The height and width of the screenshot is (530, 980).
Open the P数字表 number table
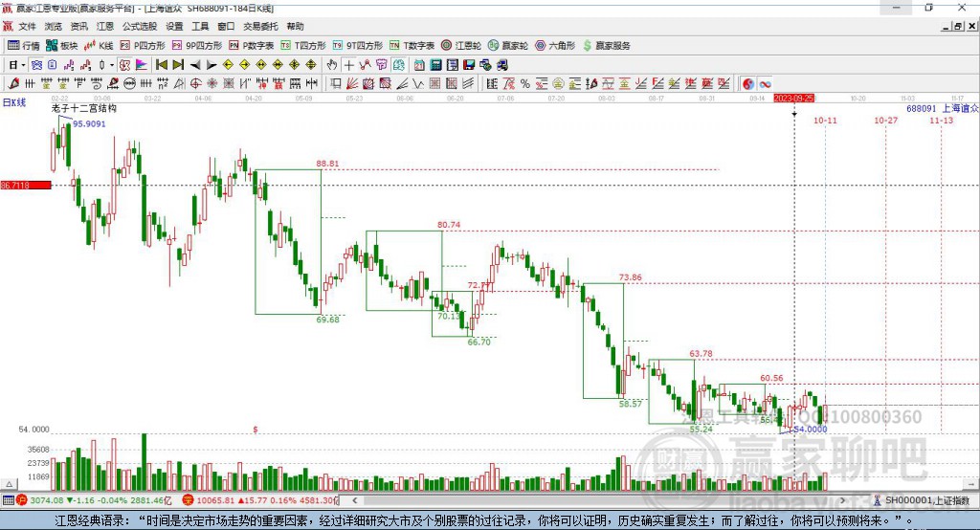pyautogui.click(x=252, y=46)
